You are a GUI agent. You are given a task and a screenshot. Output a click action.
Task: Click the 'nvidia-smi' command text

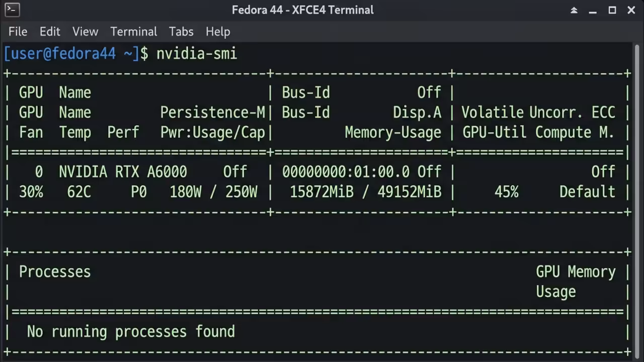(x=196, y=53)
